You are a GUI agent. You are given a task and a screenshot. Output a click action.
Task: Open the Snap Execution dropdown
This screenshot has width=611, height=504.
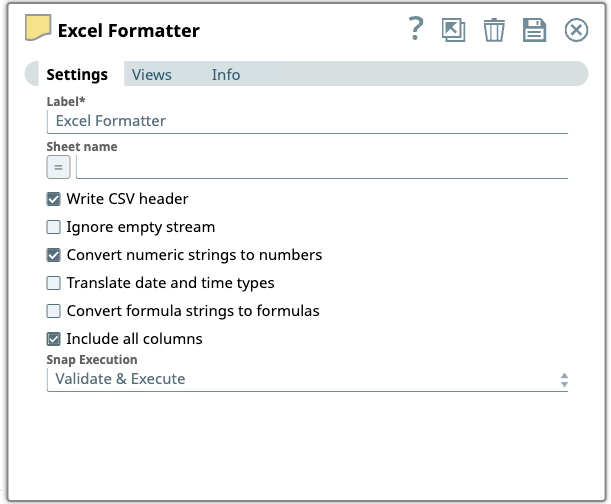[x=300, y=379]
